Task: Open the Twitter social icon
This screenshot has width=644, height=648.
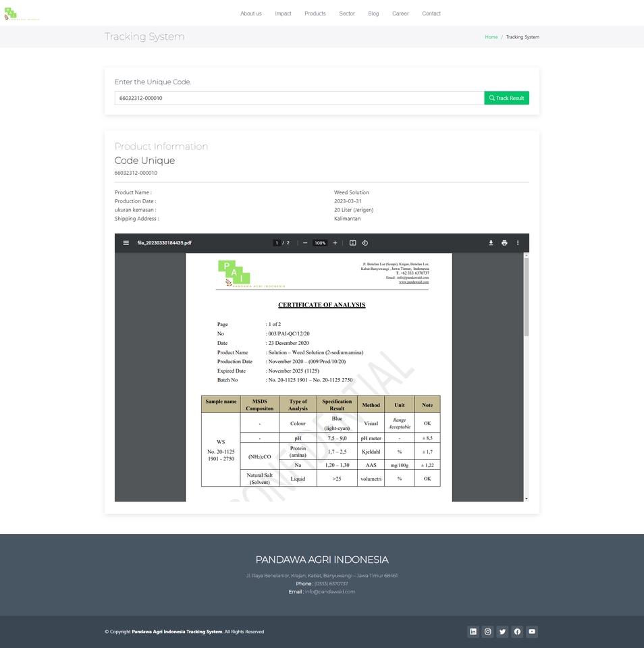Action: click(503, 632)
